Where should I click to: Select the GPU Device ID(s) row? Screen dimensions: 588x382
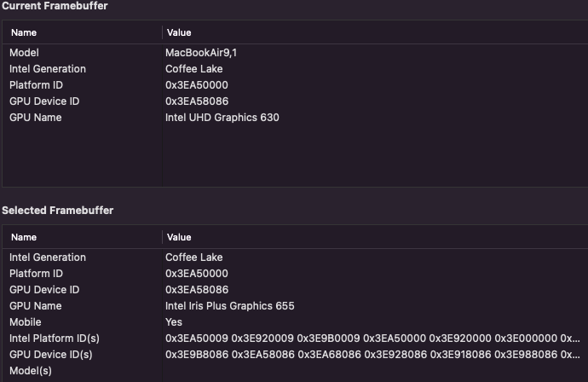point(296,354)
